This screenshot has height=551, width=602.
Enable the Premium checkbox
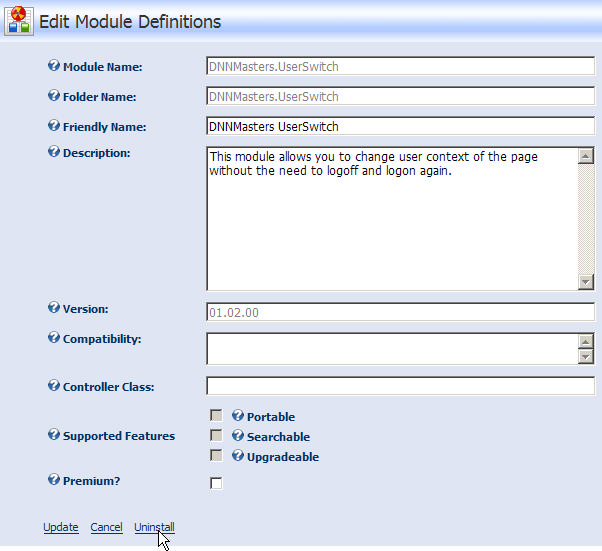[x=216, y=483]
